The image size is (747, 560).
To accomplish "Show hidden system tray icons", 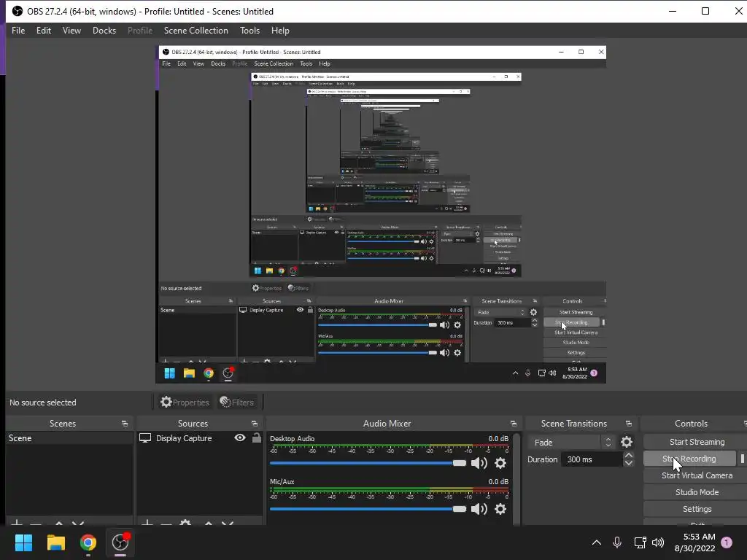I will click(596, 542).
